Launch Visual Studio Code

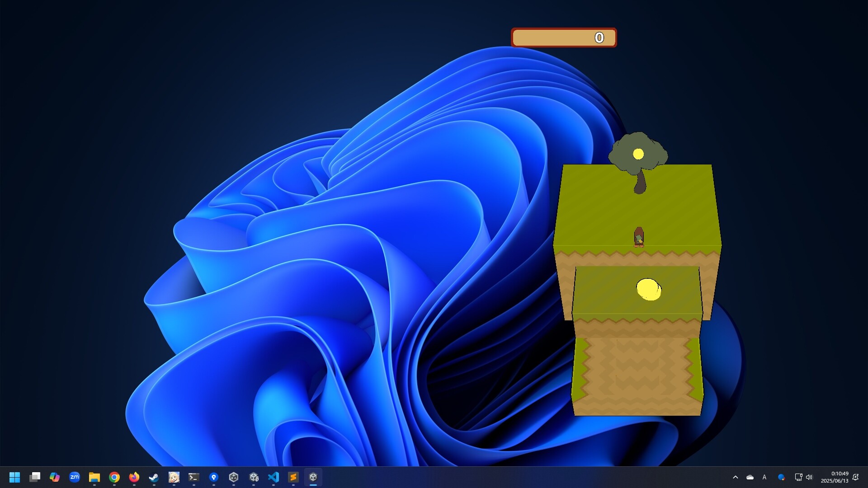274,477
